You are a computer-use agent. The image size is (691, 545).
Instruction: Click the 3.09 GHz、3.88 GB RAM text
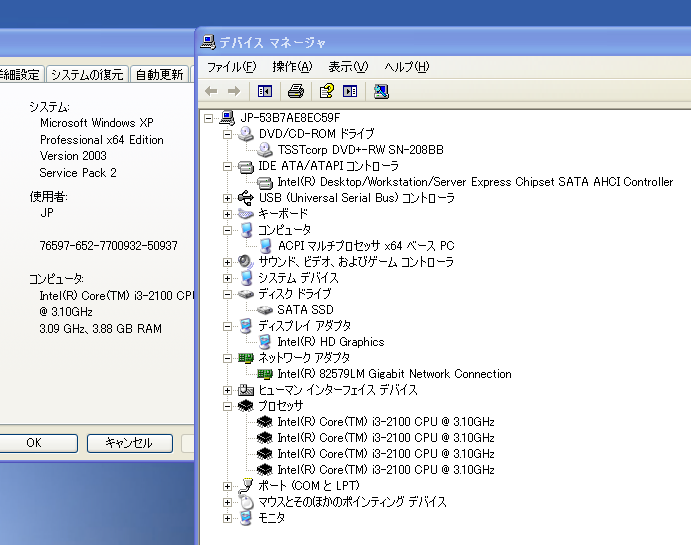pos(100,329)
